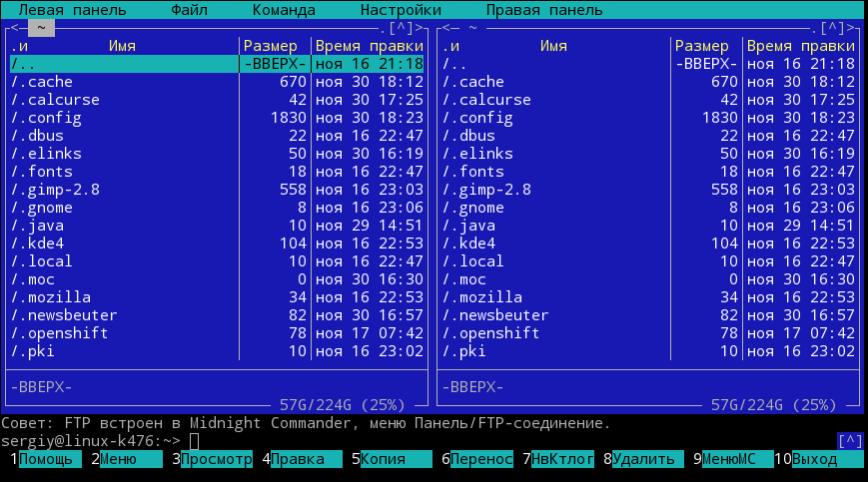Click the 4 Правка function key button
The width and height of the screenshot is (868, 482).
tap(302, 459)
